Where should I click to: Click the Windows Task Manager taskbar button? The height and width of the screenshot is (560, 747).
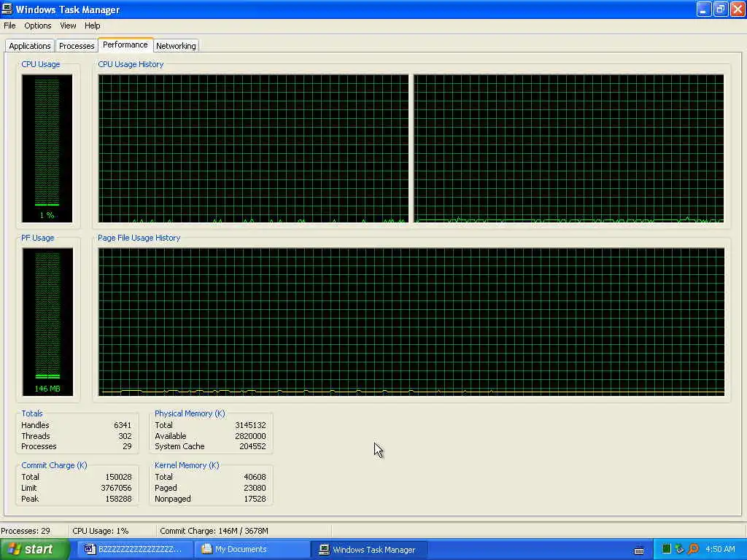369,550
